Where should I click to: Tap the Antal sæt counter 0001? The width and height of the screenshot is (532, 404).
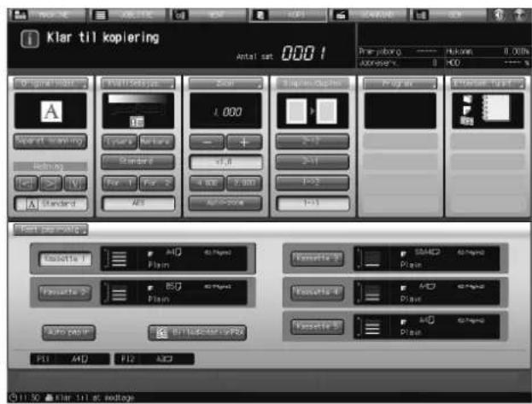click(x=303, y=53)
